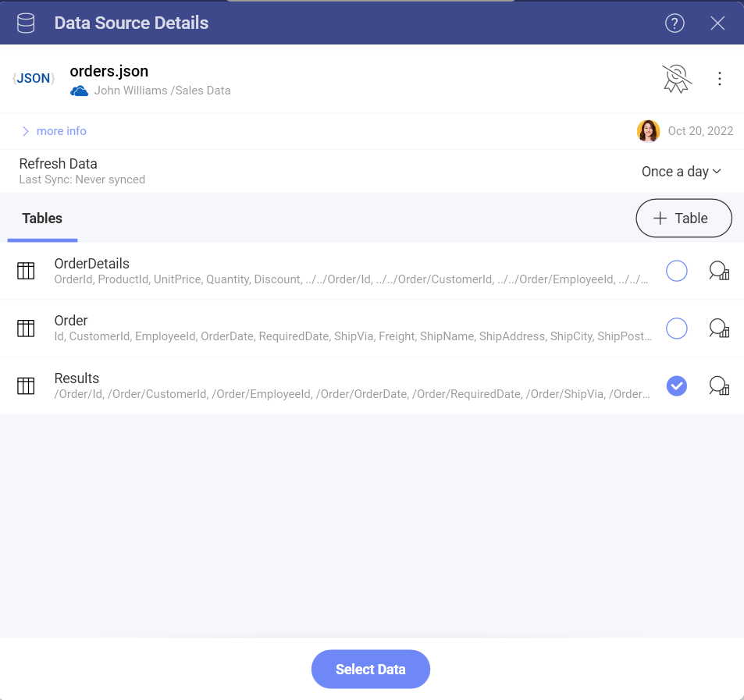Viewport: 744px width, 700px height.
Task: Preview data for Results table
Action: (x=718, y=386)
